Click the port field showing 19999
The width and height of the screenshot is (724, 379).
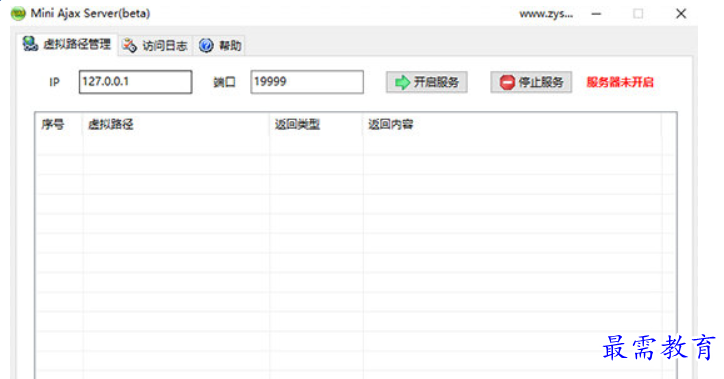307,82
